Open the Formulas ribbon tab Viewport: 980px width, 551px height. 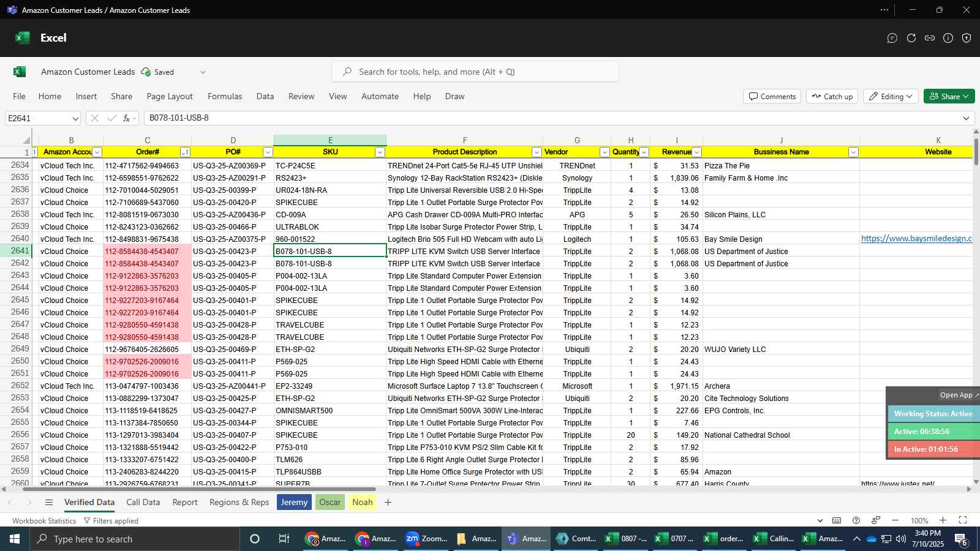225,97
